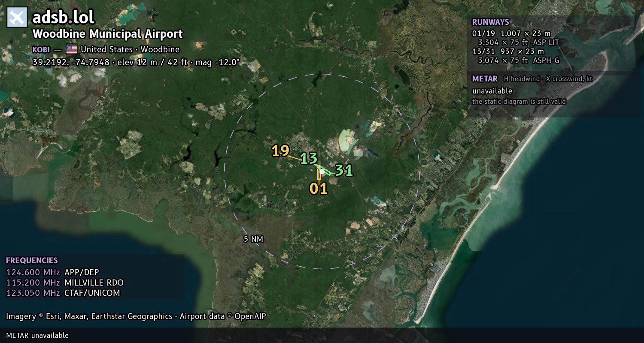Click the United States flag icon
The height and width of the screenshot is (343, 644).
72,49
